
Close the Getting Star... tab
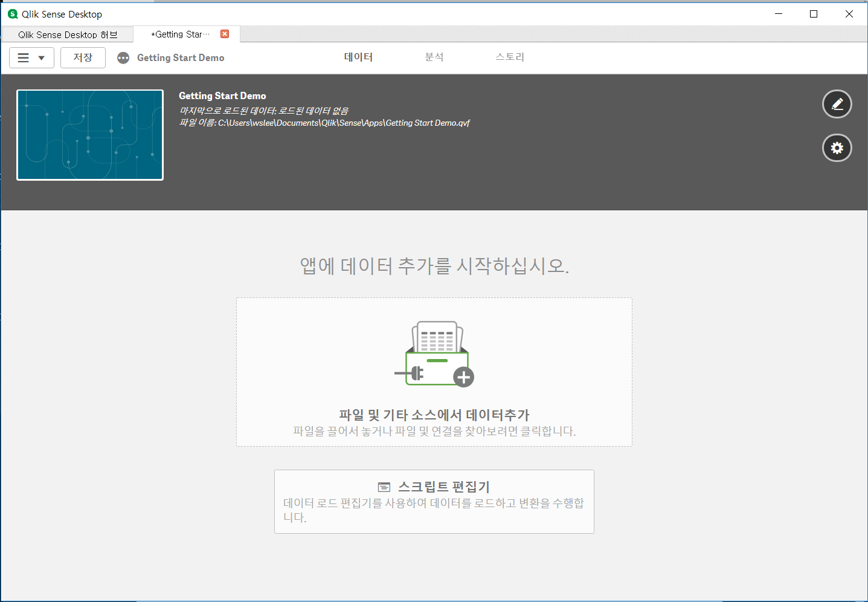[x=225, y=34]
